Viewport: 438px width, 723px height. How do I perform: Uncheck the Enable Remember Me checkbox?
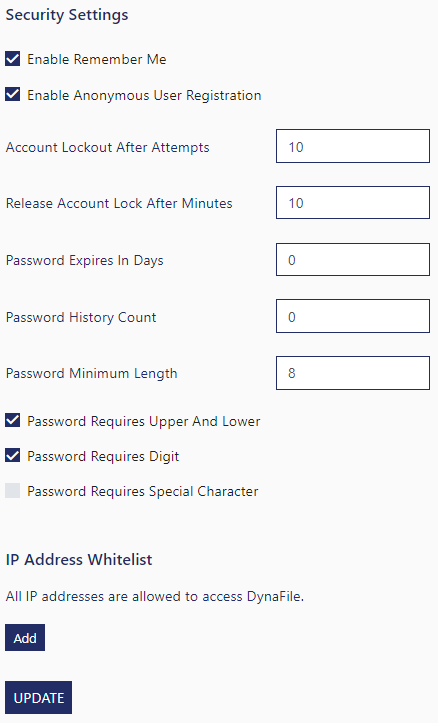12,59
